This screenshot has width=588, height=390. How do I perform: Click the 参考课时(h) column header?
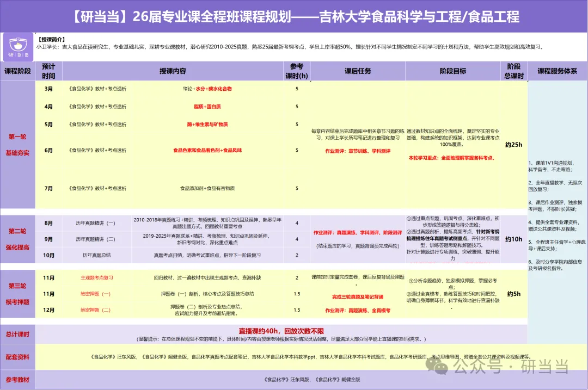click(297, 71)
